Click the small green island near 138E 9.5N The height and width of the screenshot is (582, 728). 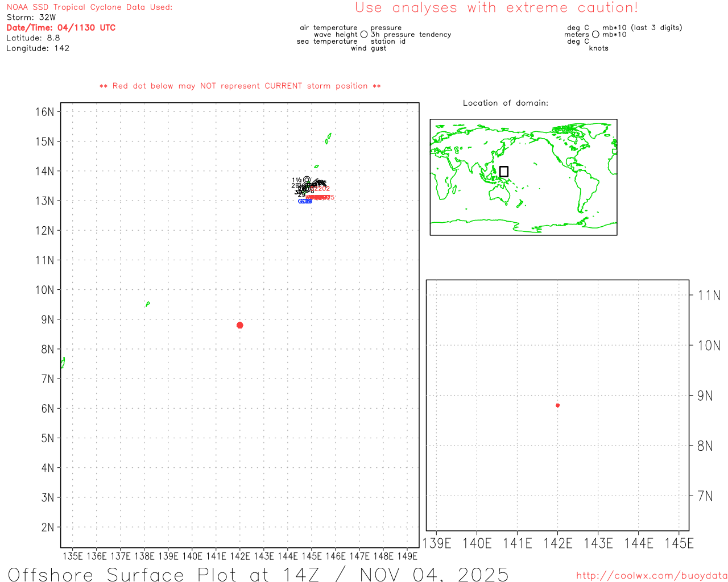[x=147, y=304]
